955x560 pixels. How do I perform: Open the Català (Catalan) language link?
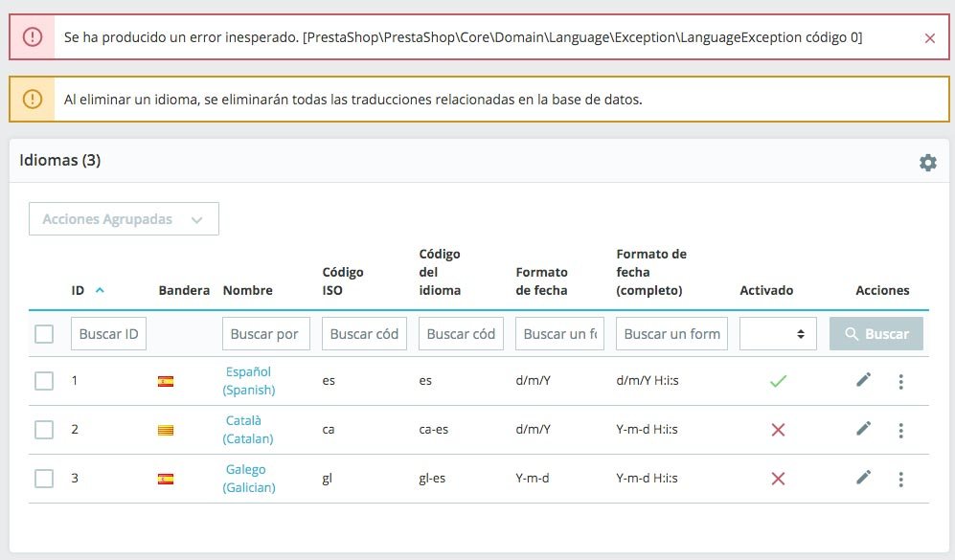point(248,430)
